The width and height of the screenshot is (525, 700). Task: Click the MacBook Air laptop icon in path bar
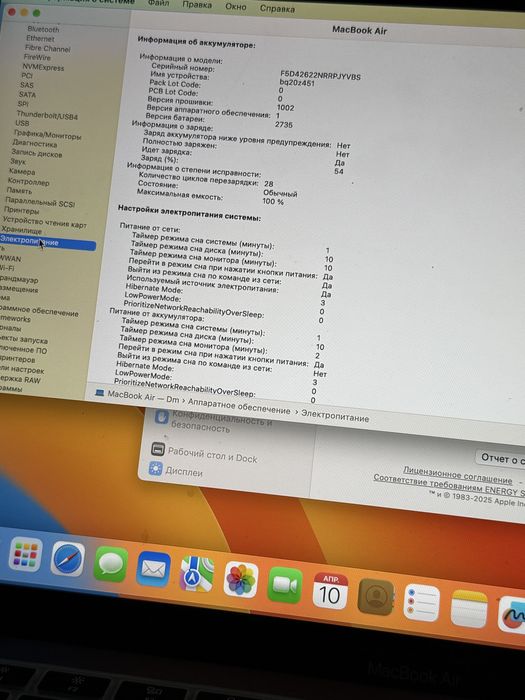click(x=100, y=393)
